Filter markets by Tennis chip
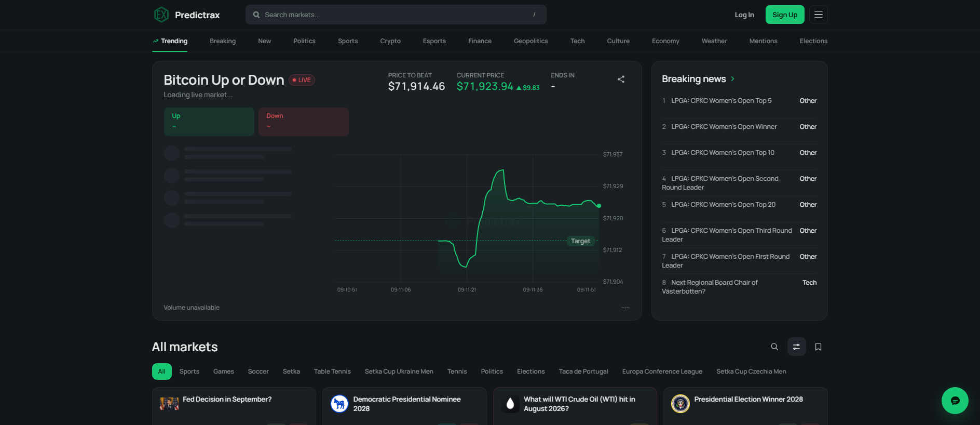The image size is (980, 425). 457,371
